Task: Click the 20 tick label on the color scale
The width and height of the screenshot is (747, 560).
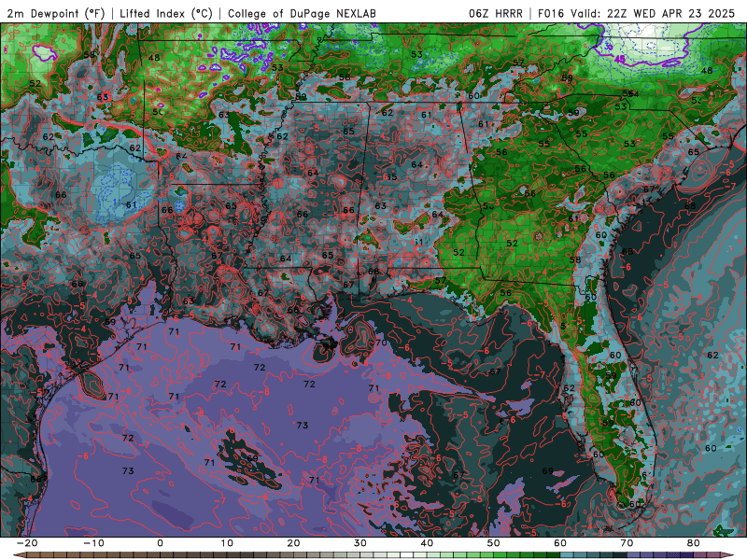Action: [x=293, y=543]
